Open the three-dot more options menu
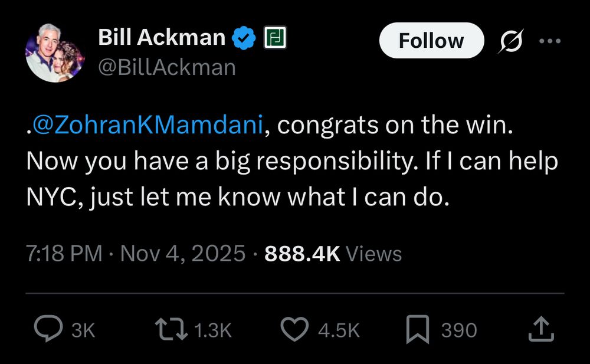Screen dimensions: 590x364 (x=549, y=41)
